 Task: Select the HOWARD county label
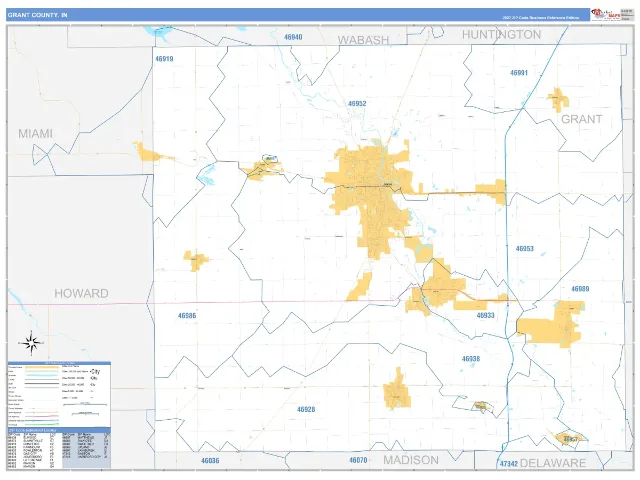tap(81, 293)
